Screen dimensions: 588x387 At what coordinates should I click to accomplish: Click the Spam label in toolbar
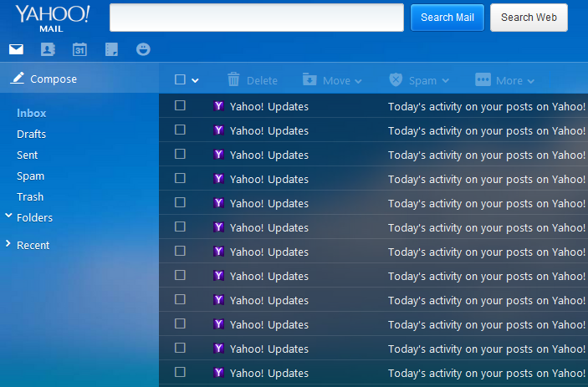[422, 81]
